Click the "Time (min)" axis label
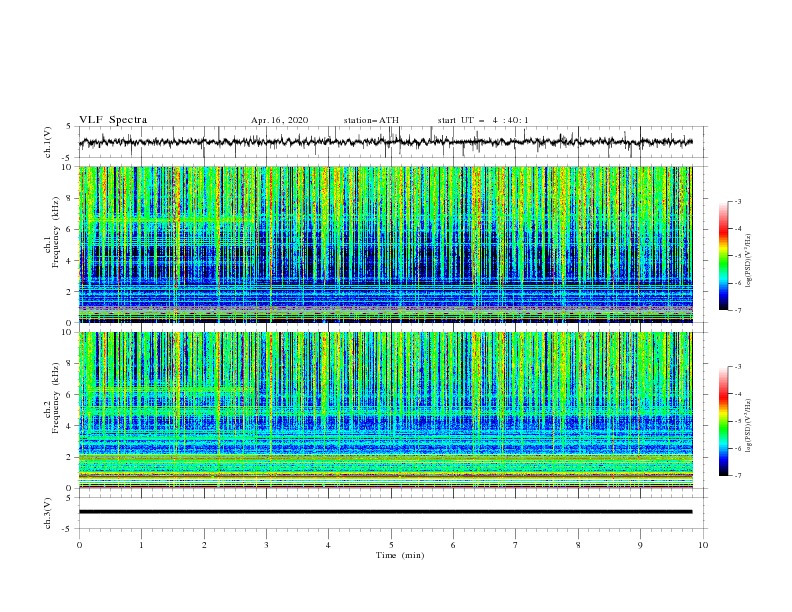Viewport: 792px width, 612px height. pos(400,555)
